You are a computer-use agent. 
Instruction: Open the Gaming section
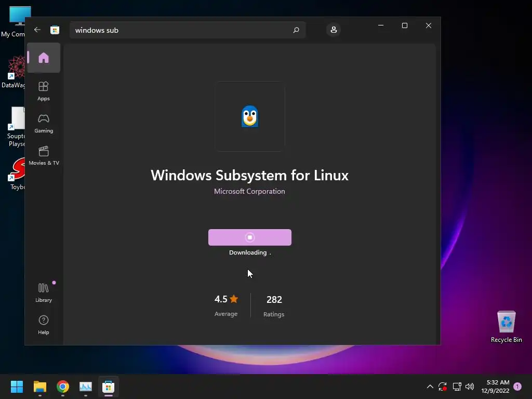point(44,124)
